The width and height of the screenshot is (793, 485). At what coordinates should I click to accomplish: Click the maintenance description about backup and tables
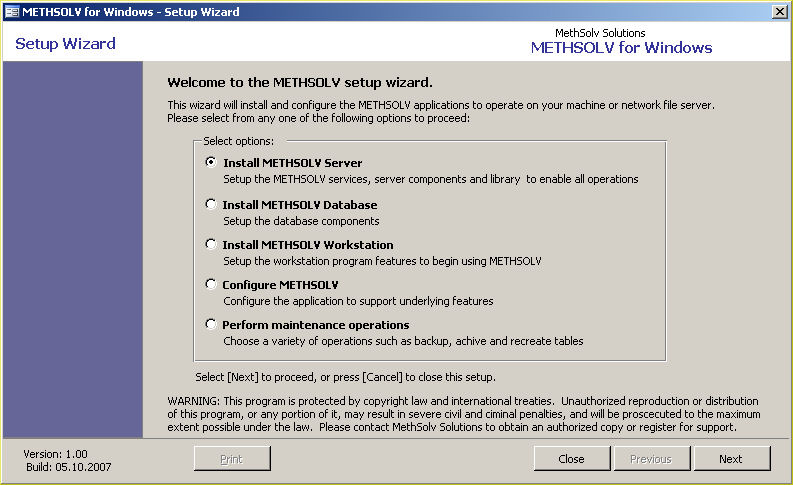pos(403,341)
